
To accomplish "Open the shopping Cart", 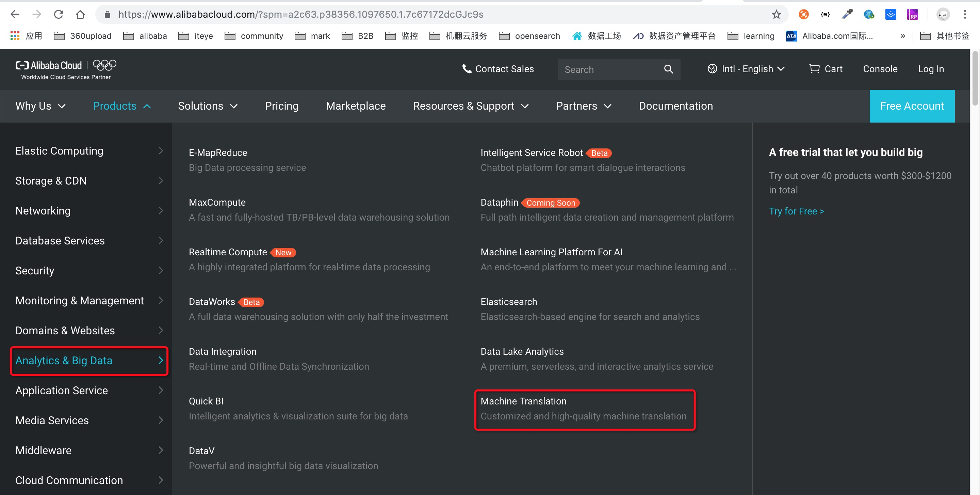I will tap(825, 69).
